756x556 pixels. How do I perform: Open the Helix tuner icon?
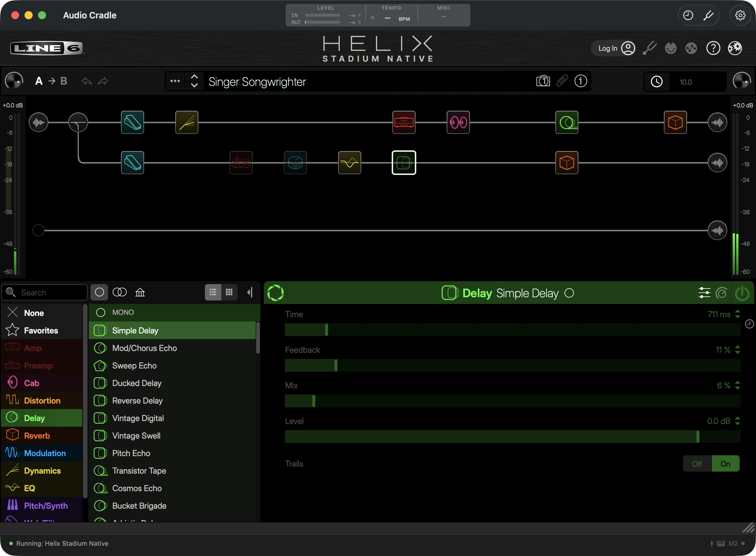tap(649, 48)
